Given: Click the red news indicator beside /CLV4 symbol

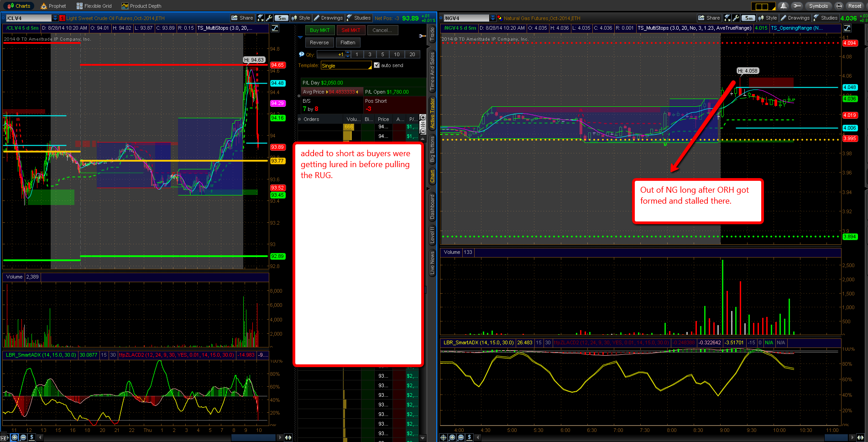Looking at the screenshot, I should pos(63,18).
